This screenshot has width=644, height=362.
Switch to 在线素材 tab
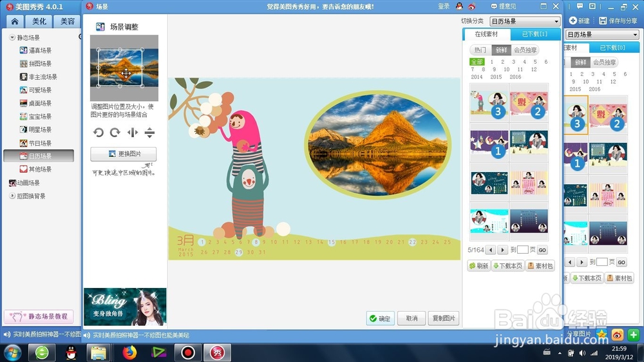pos(486,34)
